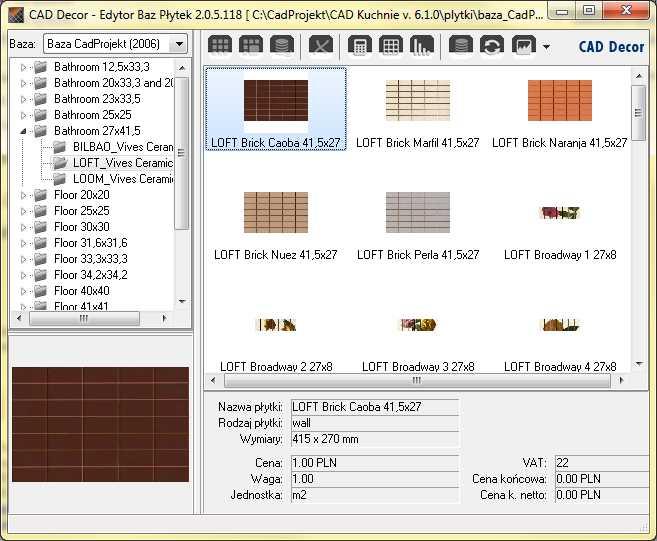Screen dimensions: 657x541
Task: Select LOFT Broadway 1 27x8 thumbnail
Action: click(560, 213)
